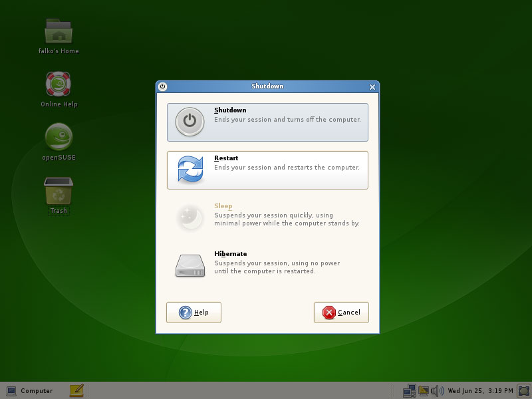Click the show-desktop icon at panel end
The width and height of the screenshot is (532, 399).
pyautogui.click(x=524, y=391)
